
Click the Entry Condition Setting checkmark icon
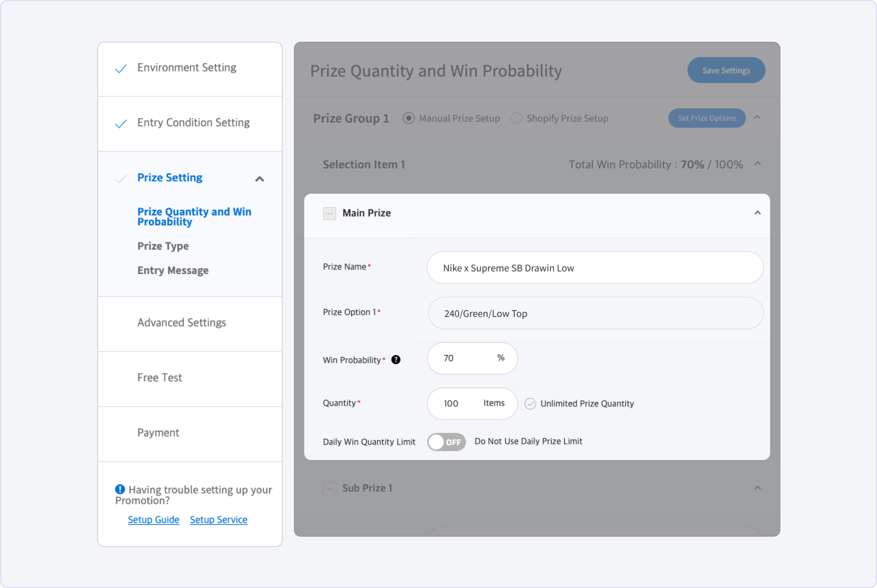click(x=121, y=123)
